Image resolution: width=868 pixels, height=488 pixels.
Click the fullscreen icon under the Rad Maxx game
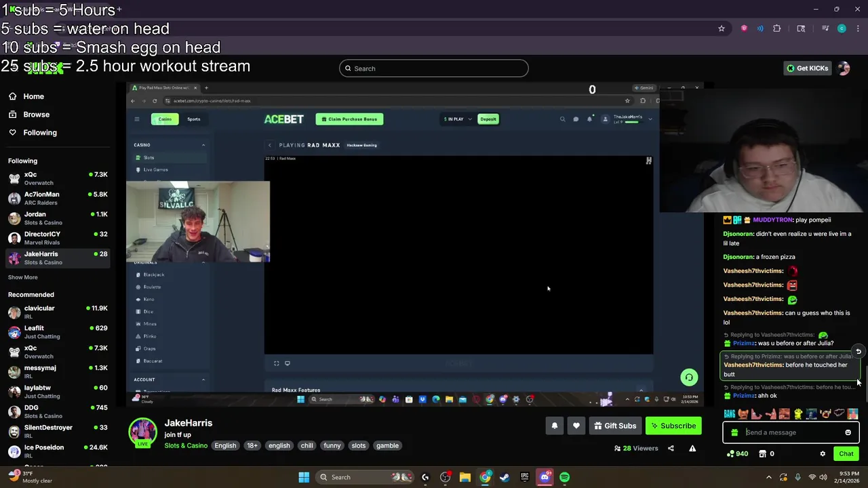(276, 363)
